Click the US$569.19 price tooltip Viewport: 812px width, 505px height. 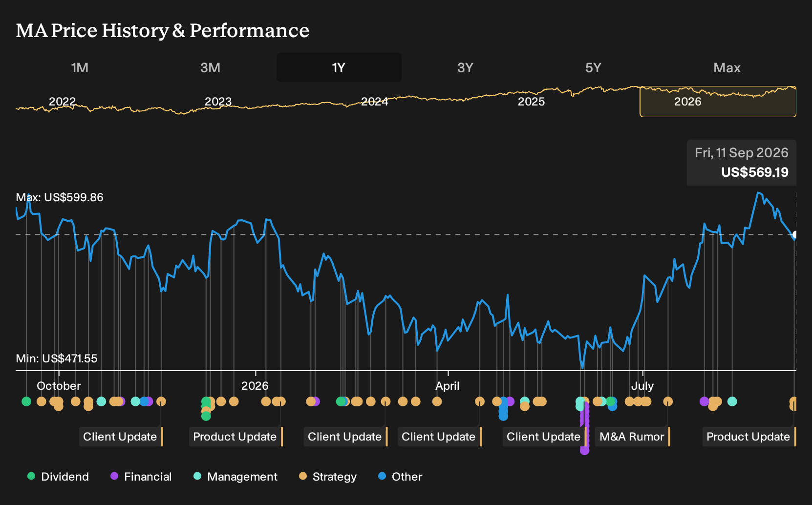pos(742,163)
